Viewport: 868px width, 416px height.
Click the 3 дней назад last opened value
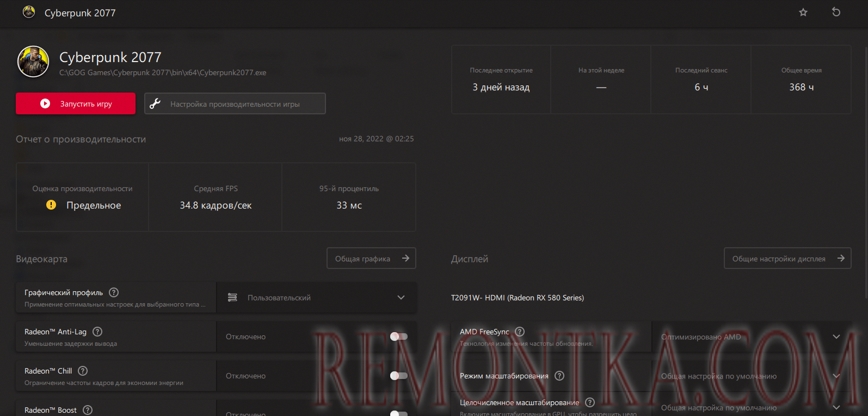click(x=501, y=87)
